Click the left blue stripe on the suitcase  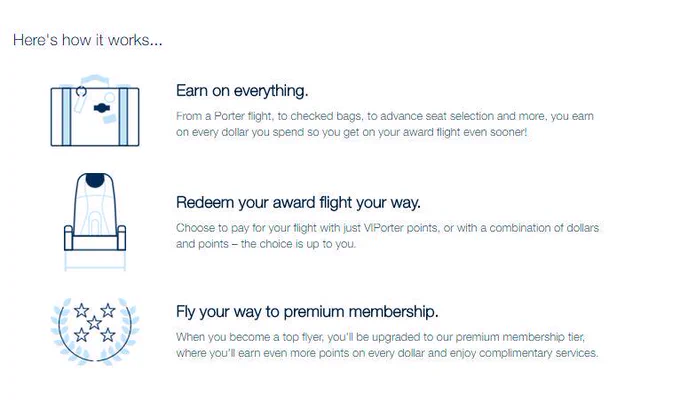[x=66, y=117]
